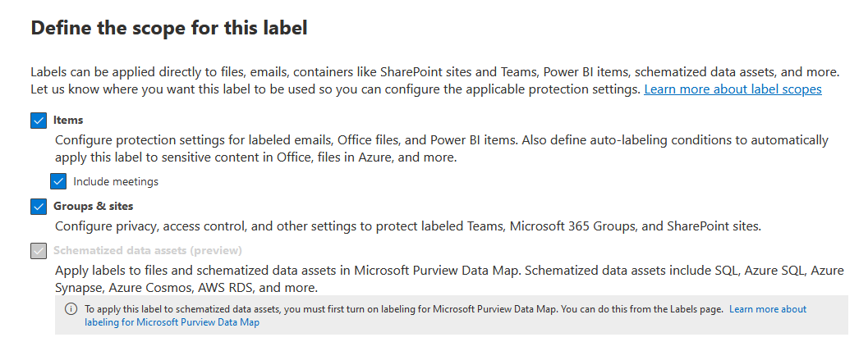The image size is (868, 351).
Task: Disable the Groups & sites checkbox
Action: point(39,206)
